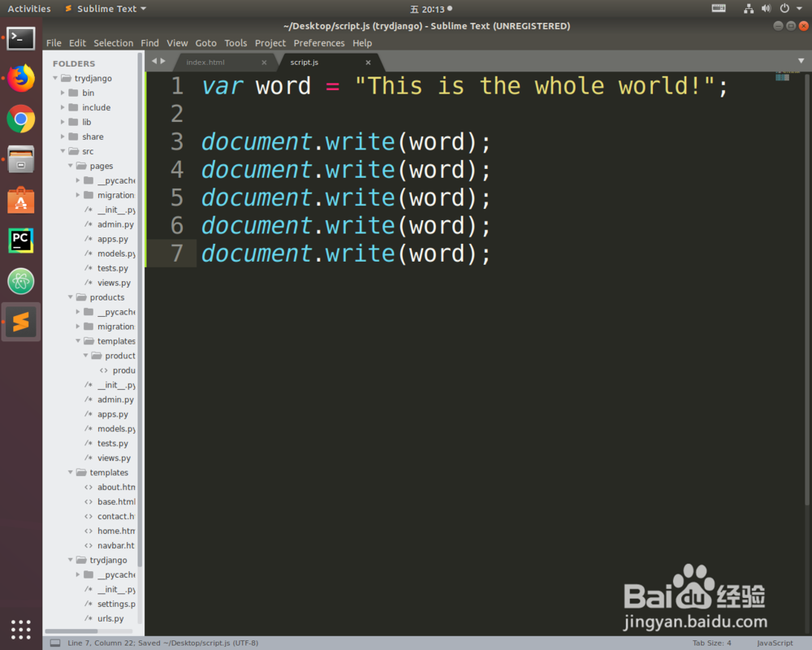The width and height of the screenshot is (812, 650).
Task: Expand the bin folder
Action: coord(63,93)
